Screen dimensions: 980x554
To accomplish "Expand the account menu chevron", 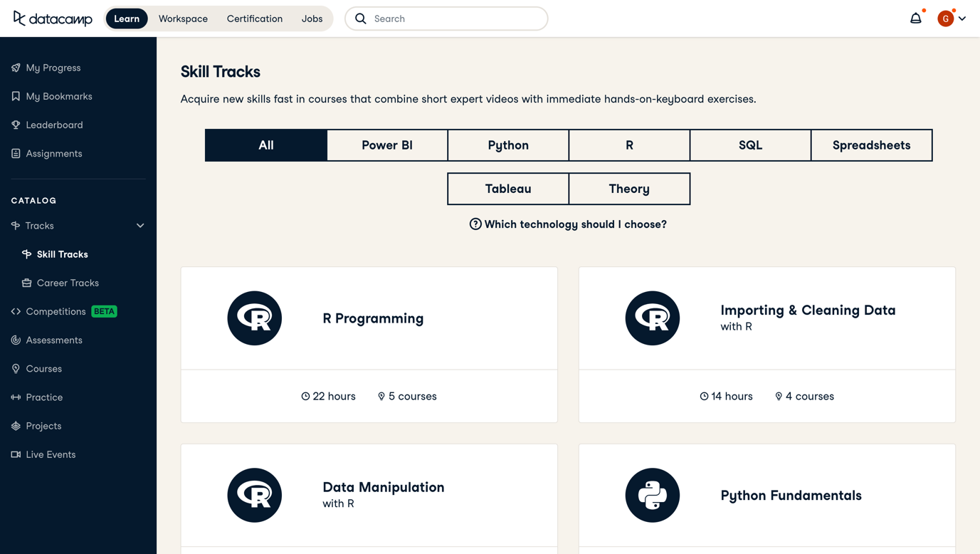I will tap(962, 19).
